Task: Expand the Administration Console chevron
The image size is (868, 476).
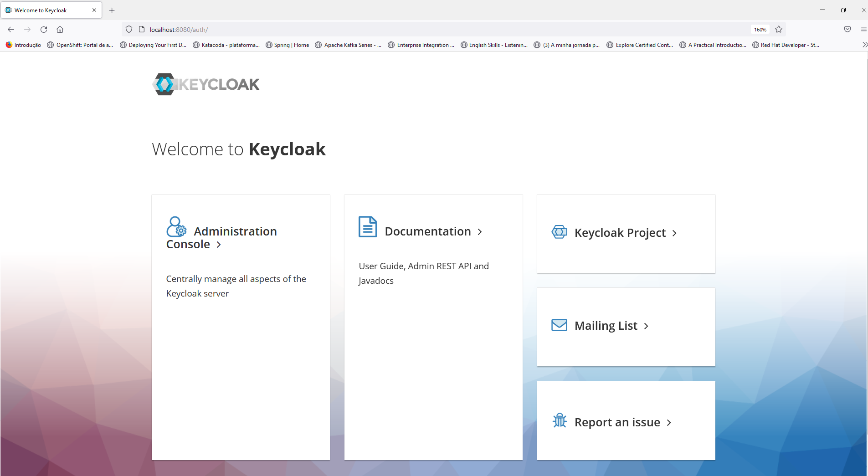Action: tap(218, 244)
